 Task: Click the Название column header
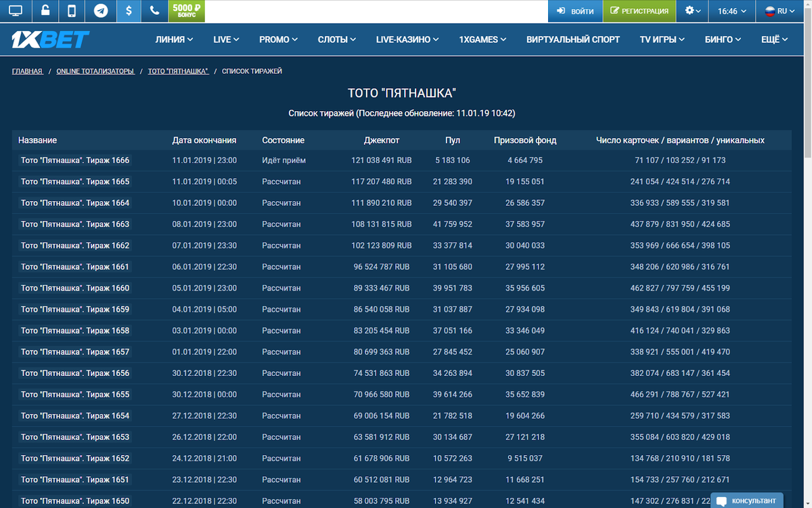37,140
